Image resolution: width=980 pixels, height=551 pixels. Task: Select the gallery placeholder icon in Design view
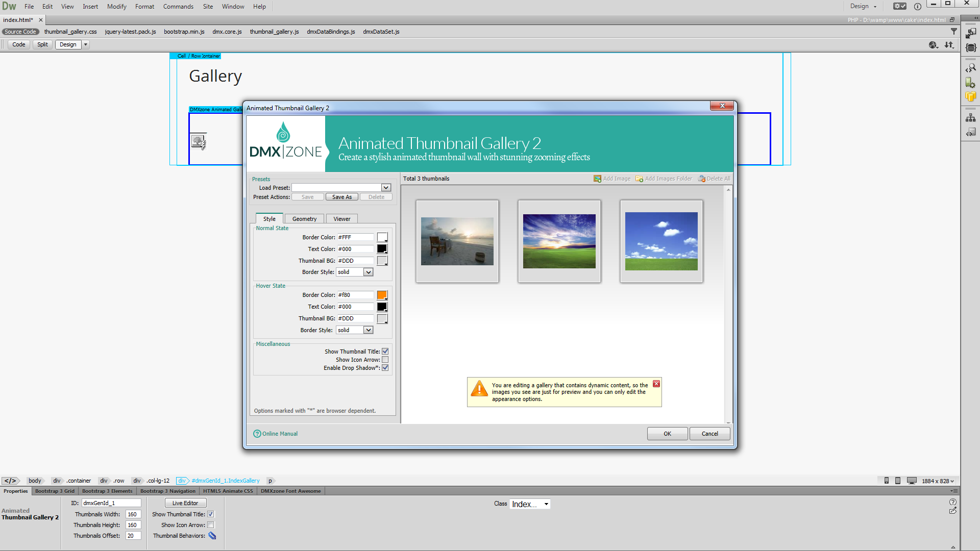[x=199, y=141]
